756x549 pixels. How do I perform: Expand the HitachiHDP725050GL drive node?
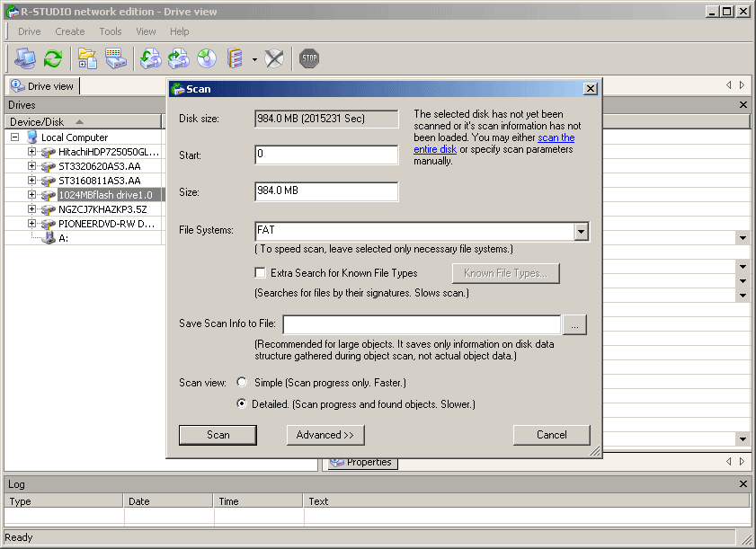click(x=31, y=152)
